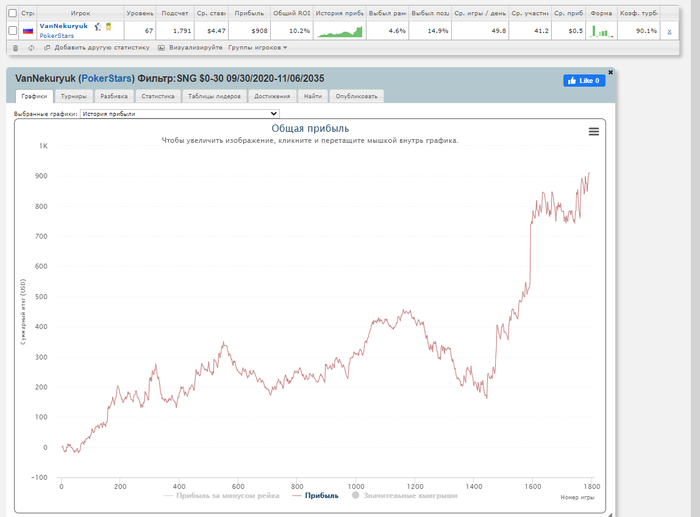Switch to the Турниры tab
The image size is (700, 517).
pyautogui.click(x=74, y=96)
